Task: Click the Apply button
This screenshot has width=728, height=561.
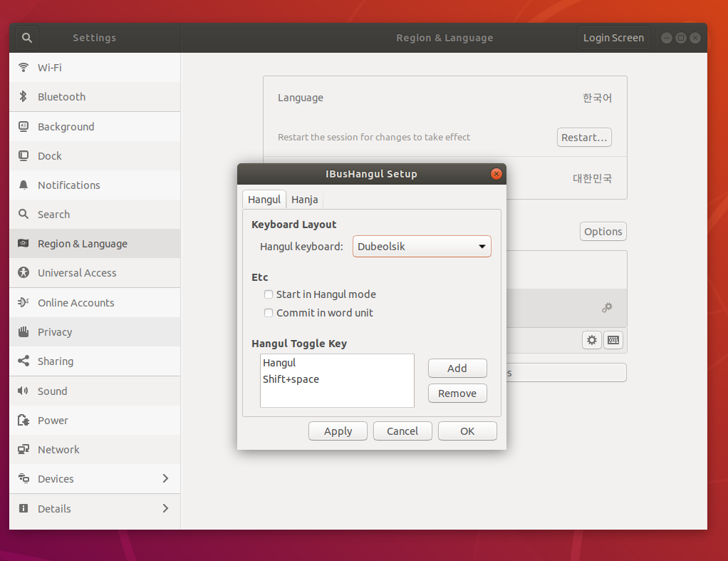Action: [338, 431]
